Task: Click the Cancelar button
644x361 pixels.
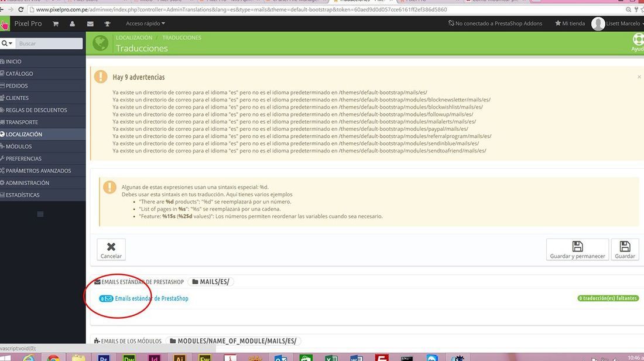Action: [111, 250]
